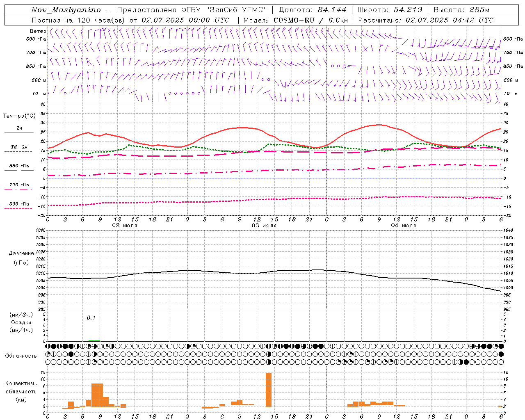Click the 'Облачность' cloudiness row label

pos(21,356)
